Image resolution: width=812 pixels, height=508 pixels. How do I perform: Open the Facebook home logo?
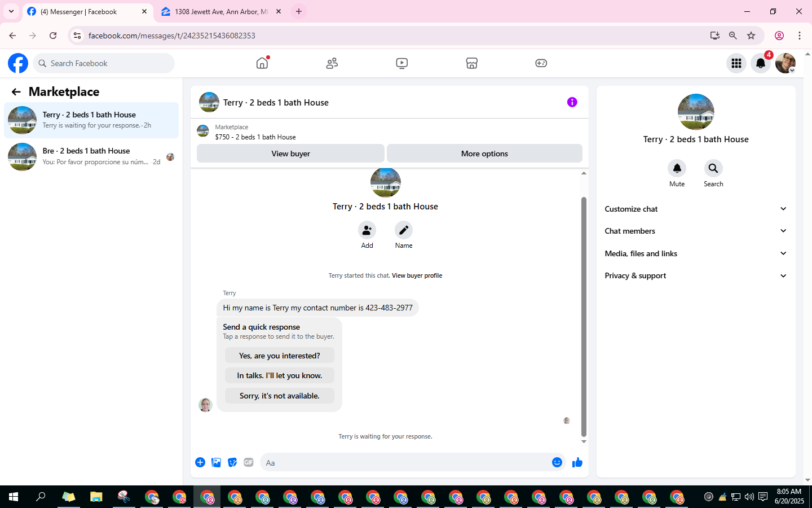pyautogui.click(x=18, y=63)
